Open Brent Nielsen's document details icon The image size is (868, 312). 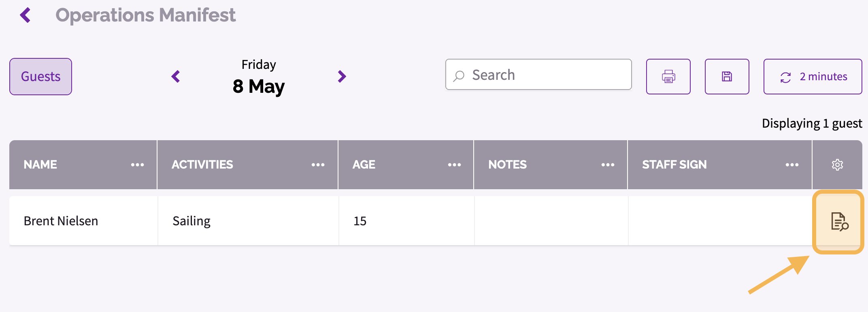pyautogui.click(x=839, y=222)
